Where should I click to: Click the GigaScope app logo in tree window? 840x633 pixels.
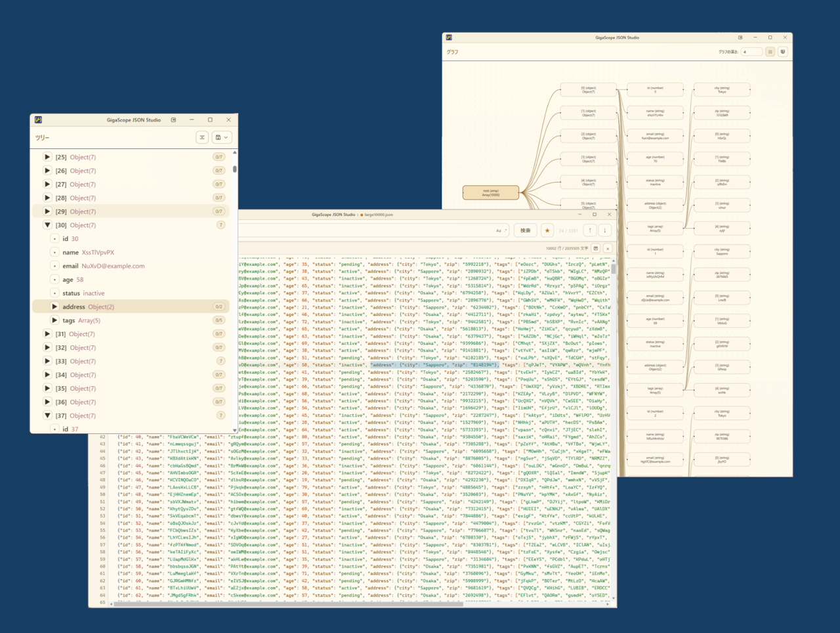[38, 120]
